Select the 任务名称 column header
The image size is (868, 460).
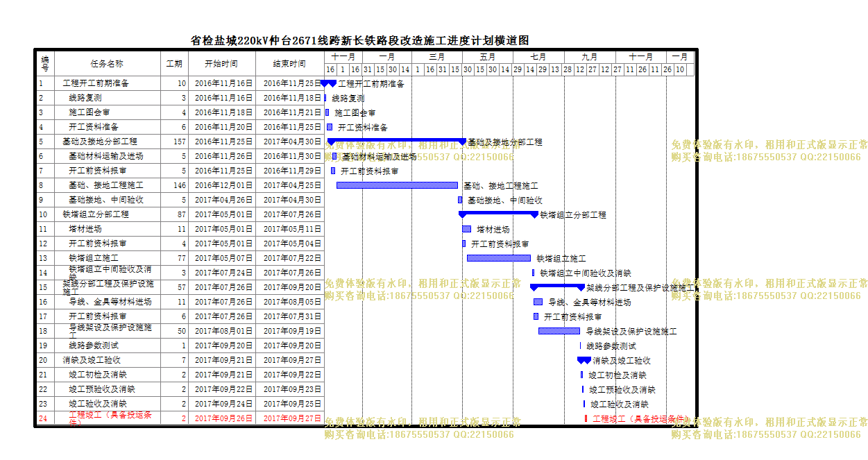(x=107, y=63)
